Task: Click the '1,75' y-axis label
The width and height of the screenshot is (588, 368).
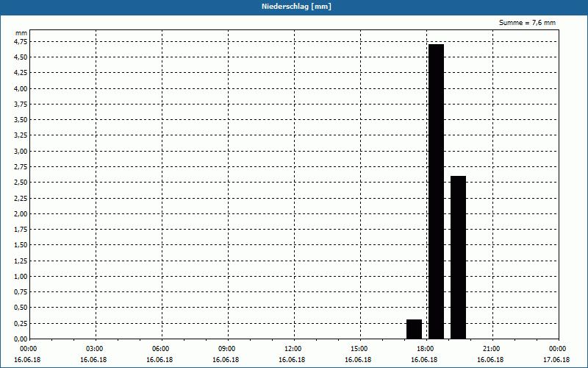Action: coord(21,230)
